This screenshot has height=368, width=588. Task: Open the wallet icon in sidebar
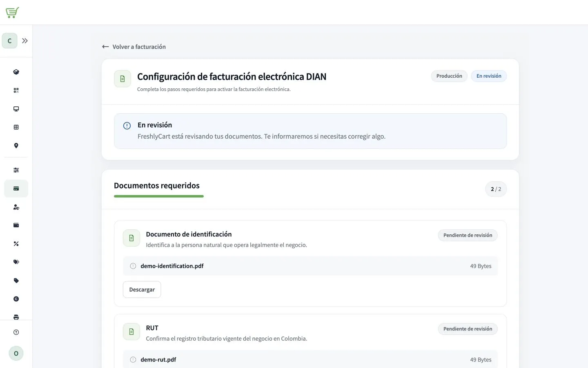point(16,225)
